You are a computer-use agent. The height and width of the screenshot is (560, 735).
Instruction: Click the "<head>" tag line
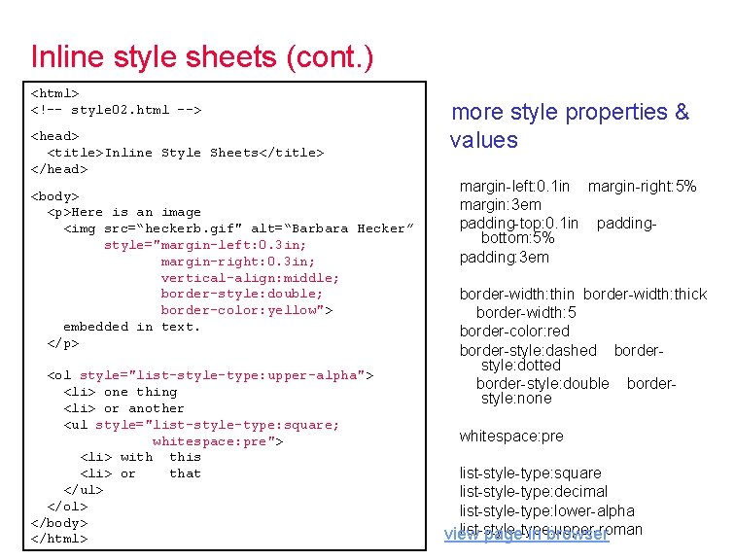click(x=54, y=136)
